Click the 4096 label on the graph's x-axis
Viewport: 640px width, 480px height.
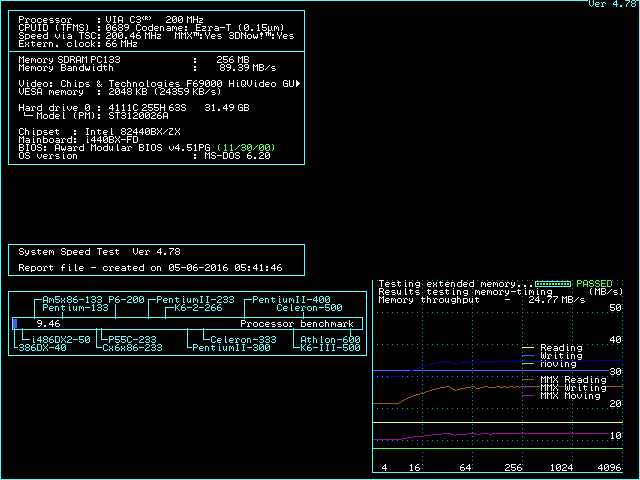pyautogui.click(x=609, y=468)
